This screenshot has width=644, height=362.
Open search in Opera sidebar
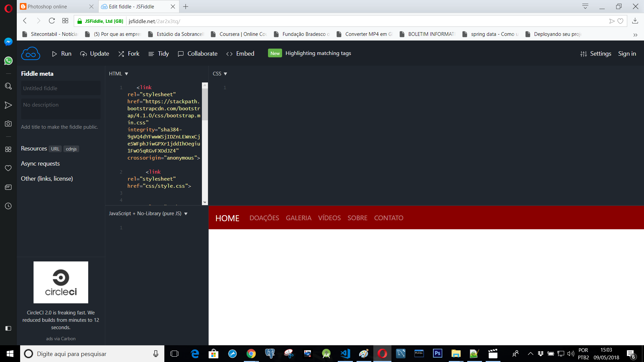pos(8,86)
